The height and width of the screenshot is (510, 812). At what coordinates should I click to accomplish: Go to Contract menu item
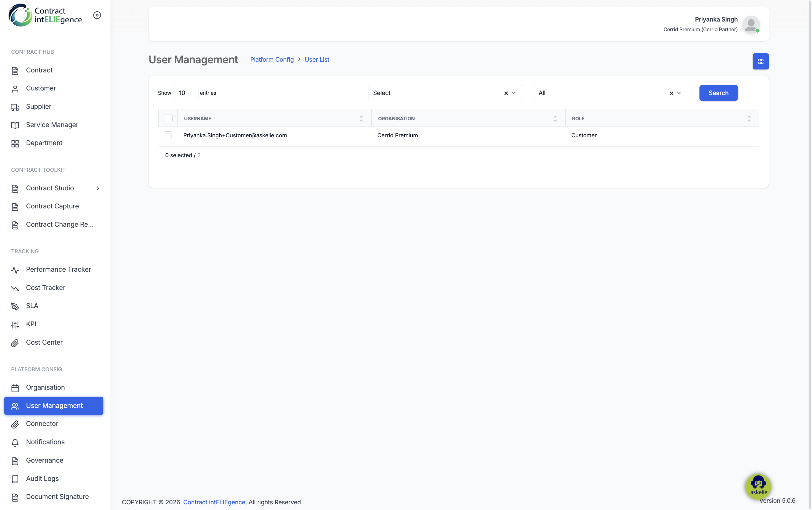point(54,70)
